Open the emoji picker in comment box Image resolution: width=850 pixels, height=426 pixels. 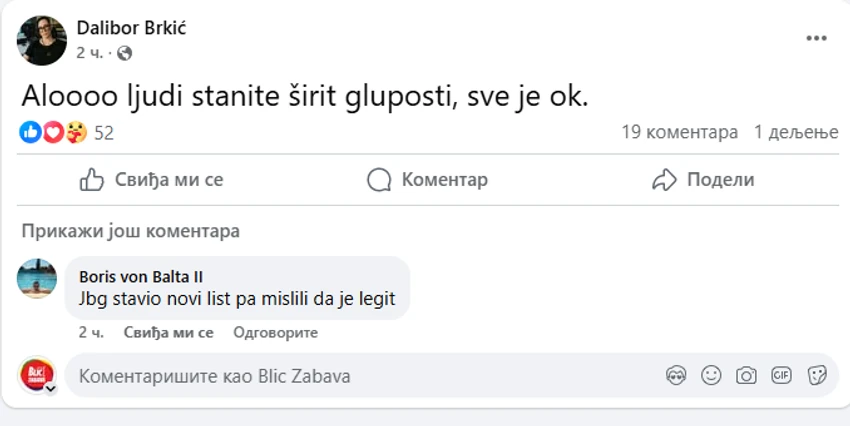click(711, 376)
